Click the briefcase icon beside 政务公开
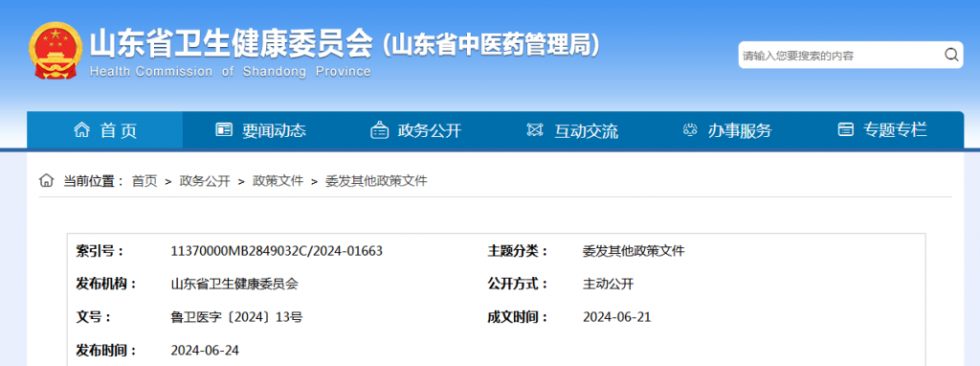 379,130
